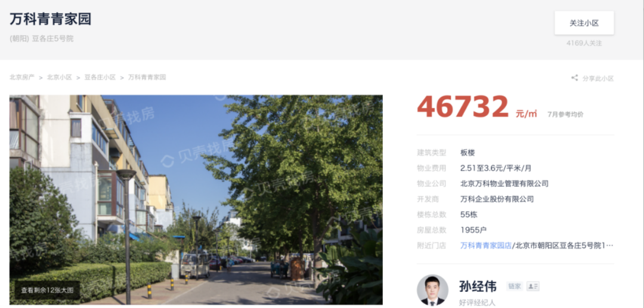Click the 46732 average price figure
644x308 pixels.
[463, 106]
